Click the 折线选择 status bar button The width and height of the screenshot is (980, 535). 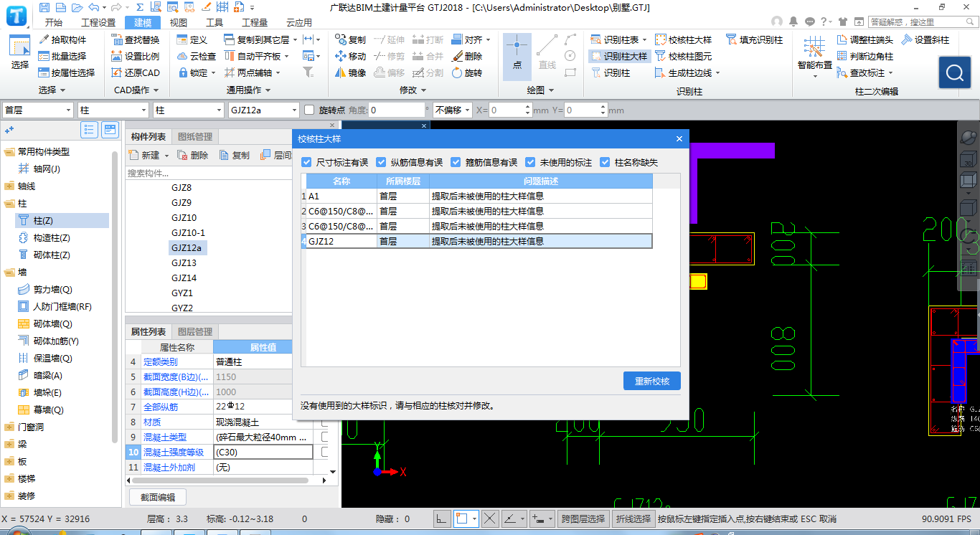point(633,519)
